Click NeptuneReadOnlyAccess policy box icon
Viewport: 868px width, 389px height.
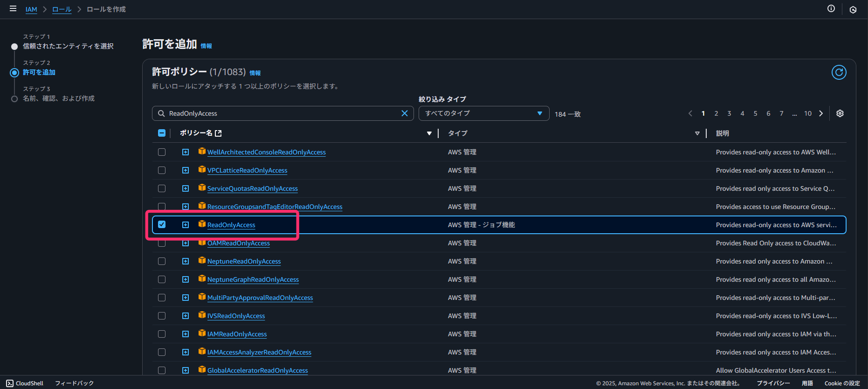202,260
